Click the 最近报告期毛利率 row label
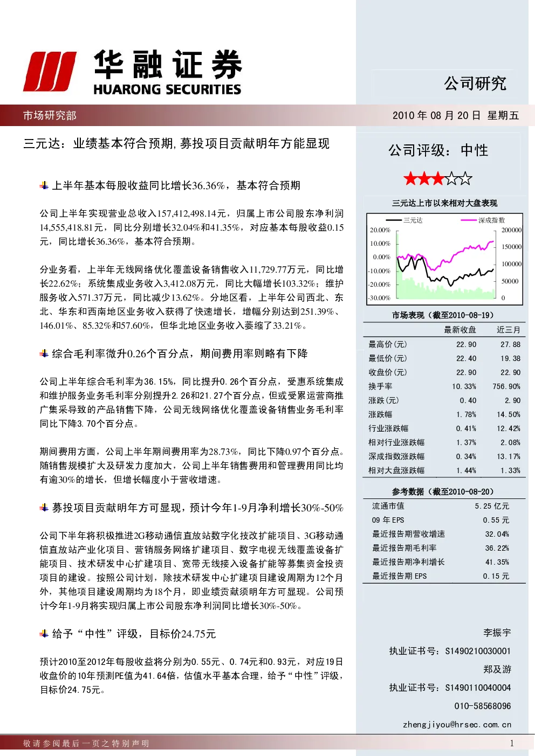Viewport: 535px width, 756px height. pyautogui.click(x=404, y=548)
